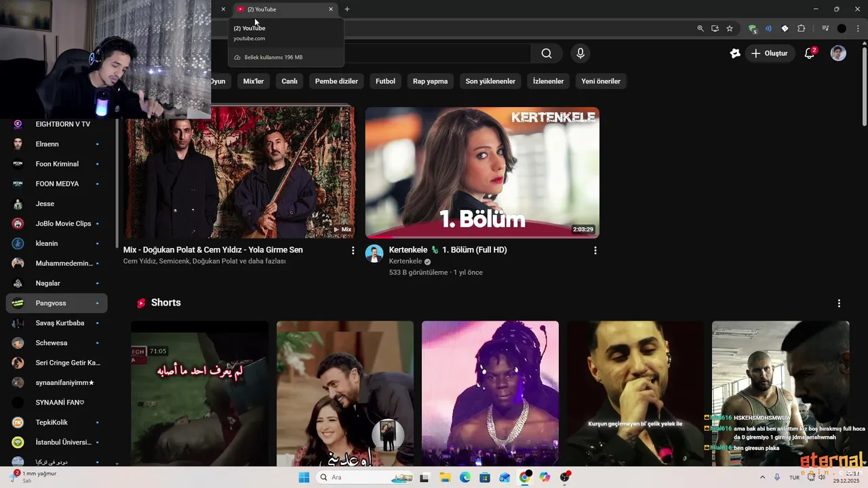
Task: Open the Chrome three-dot menu
Action: [x=858, y=28]
